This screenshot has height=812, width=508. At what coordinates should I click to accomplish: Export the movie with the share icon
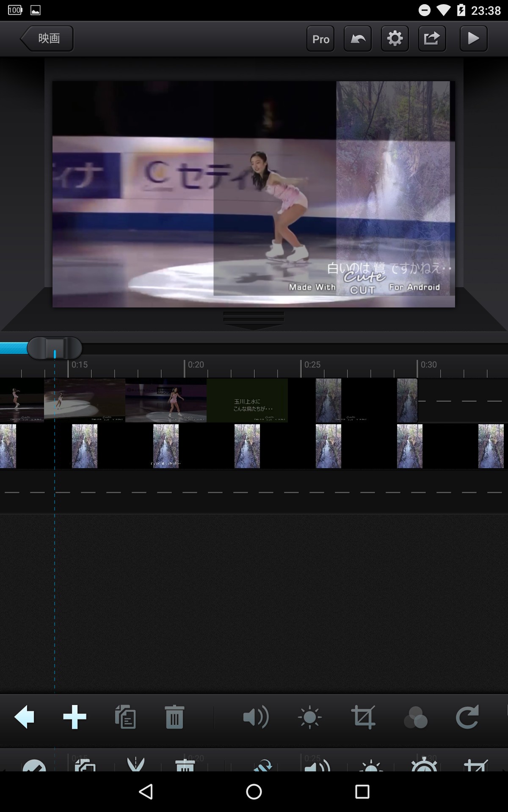(432, 38)
